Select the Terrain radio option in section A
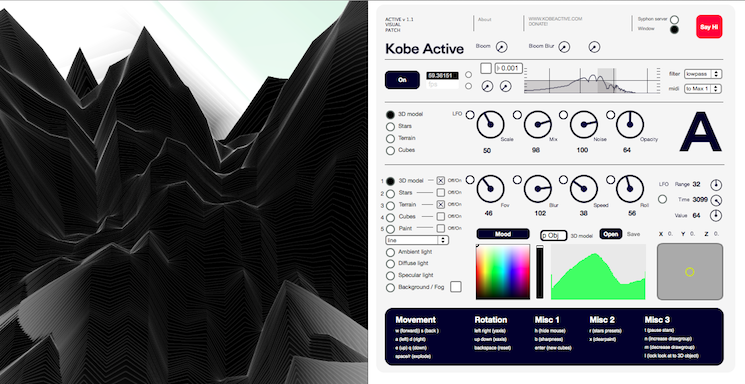Screen dimensions: 745x384 point(391,138)
